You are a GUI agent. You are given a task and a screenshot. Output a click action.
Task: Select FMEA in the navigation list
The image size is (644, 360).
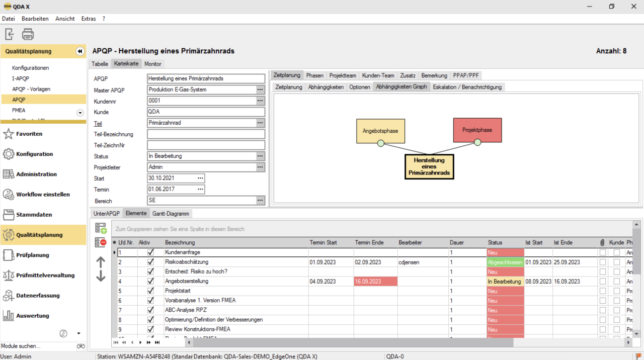[x=19, y=110]
